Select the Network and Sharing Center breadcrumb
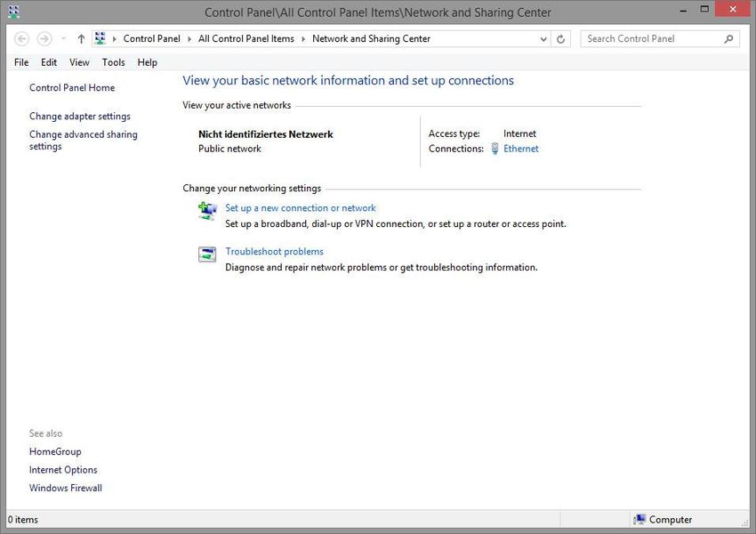Screen dimensions: 756x534 [371, 38]
